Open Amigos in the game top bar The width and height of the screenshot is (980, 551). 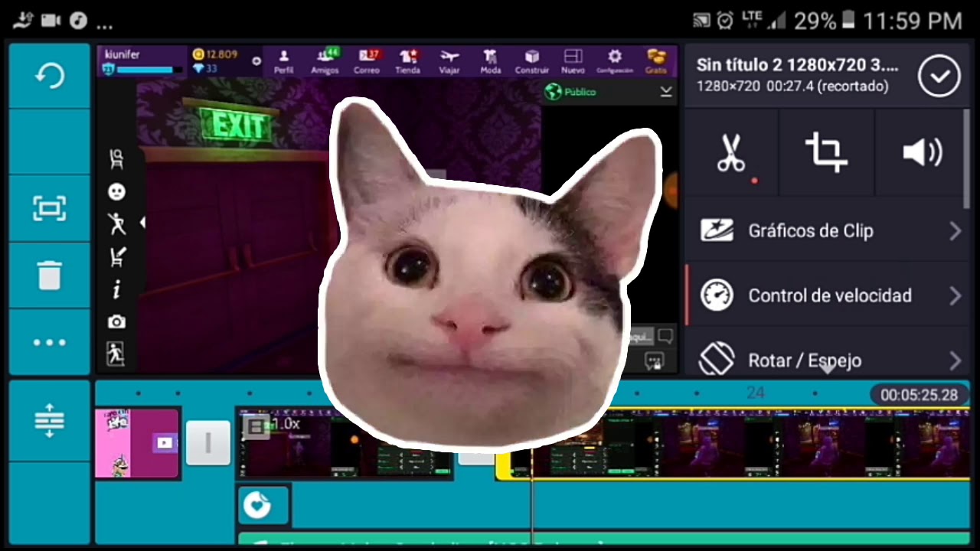coord(325,61)
